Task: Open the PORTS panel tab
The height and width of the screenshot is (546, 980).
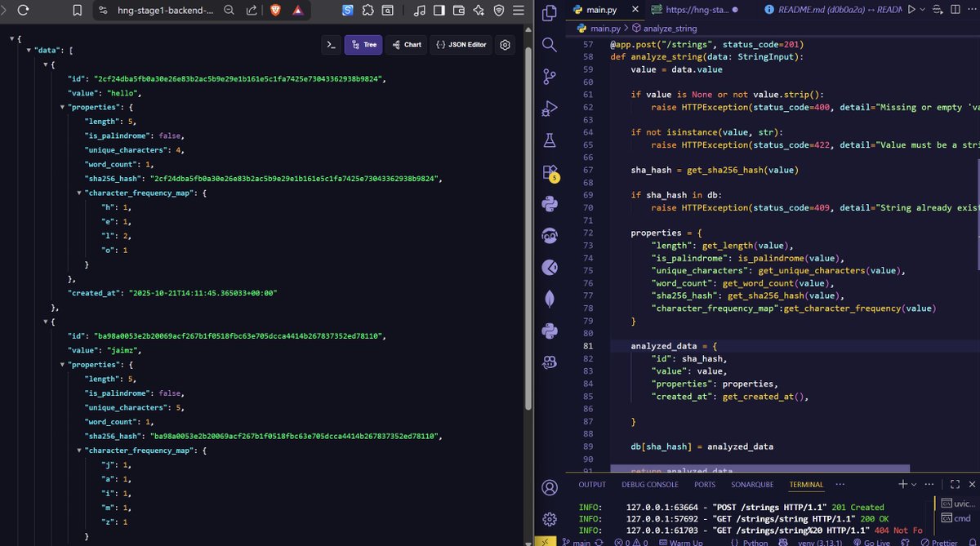Action: click(705, 485)
